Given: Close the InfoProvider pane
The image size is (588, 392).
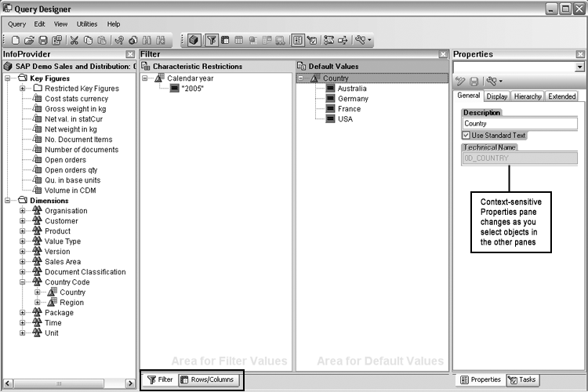Looking at the screenshot, I should 130,54.
